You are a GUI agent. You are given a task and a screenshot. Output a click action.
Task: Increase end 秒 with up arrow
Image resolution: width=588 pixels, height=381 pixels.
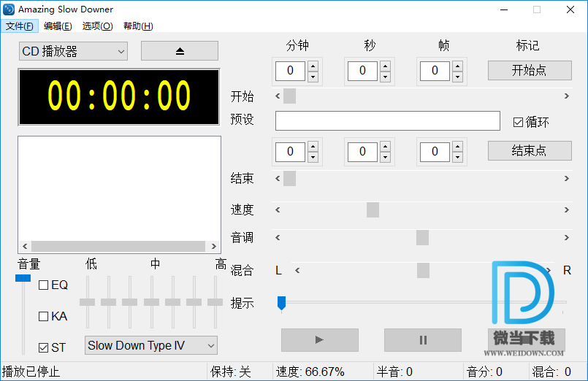385,147
